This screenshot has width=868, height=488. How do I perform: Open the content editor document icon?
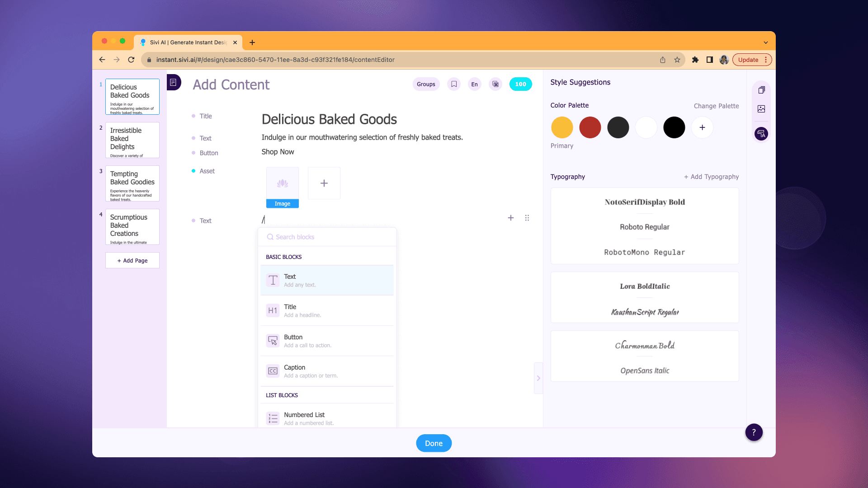pyautogui.click(x=173, y=82)
